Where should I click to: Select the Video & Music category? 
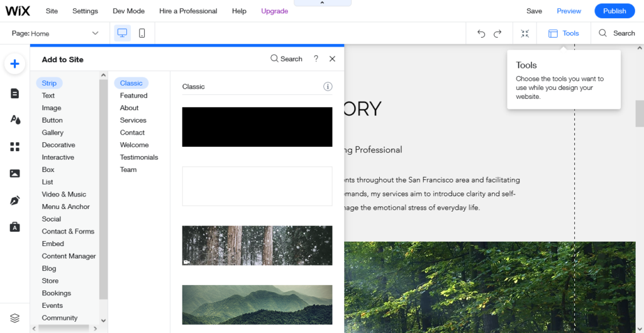64,194
